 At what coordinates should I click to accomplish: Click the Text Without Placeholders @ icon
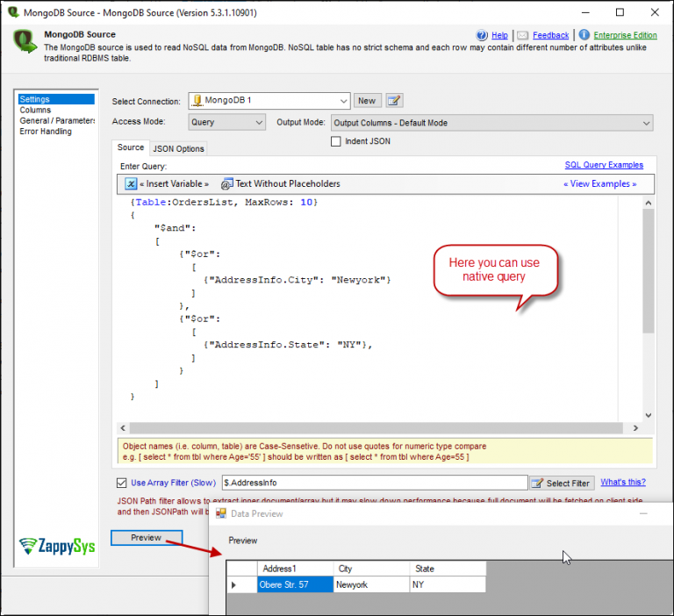click(x=226, y=184)
